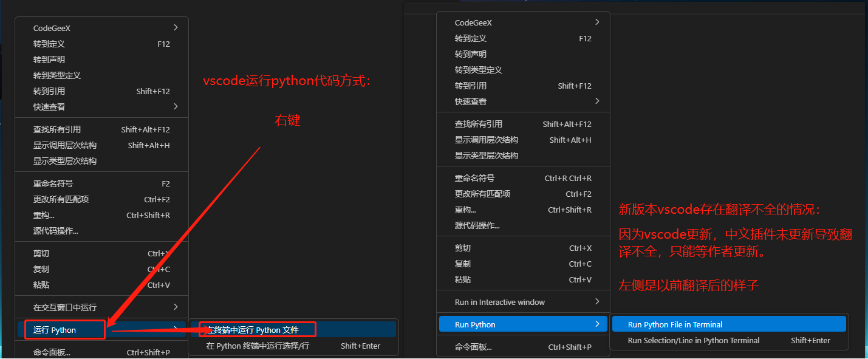Expand 快速查看 chevron in menu containing 运行 Python

click(176, 106)
